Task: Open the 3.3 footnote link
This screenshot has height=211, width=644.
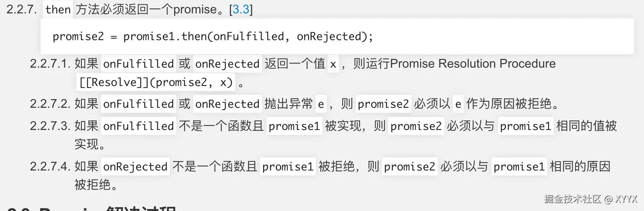Action: point(241,9)
